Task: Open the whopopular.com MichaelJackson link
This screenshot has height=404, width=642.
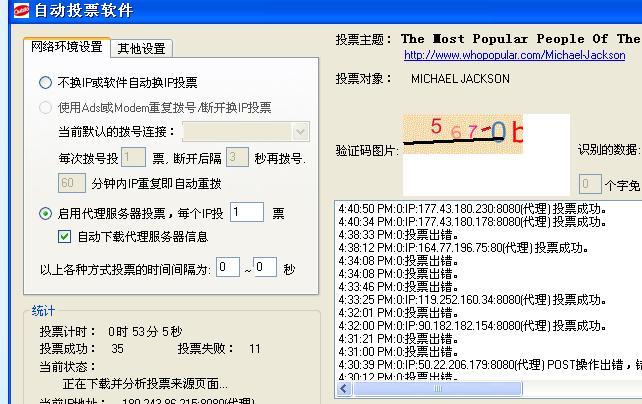Action: (x=514, y=55)
